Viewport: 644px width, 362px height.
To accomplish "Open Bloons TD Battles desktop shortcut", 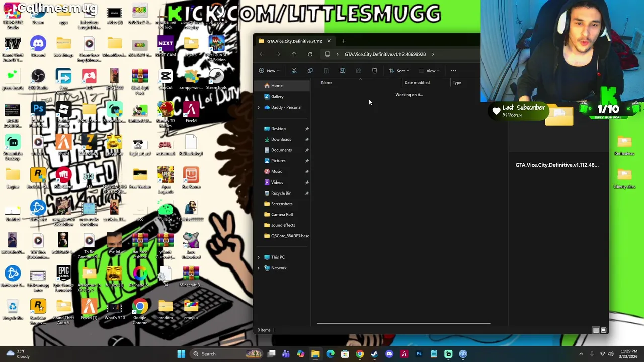I will point(166,115).
